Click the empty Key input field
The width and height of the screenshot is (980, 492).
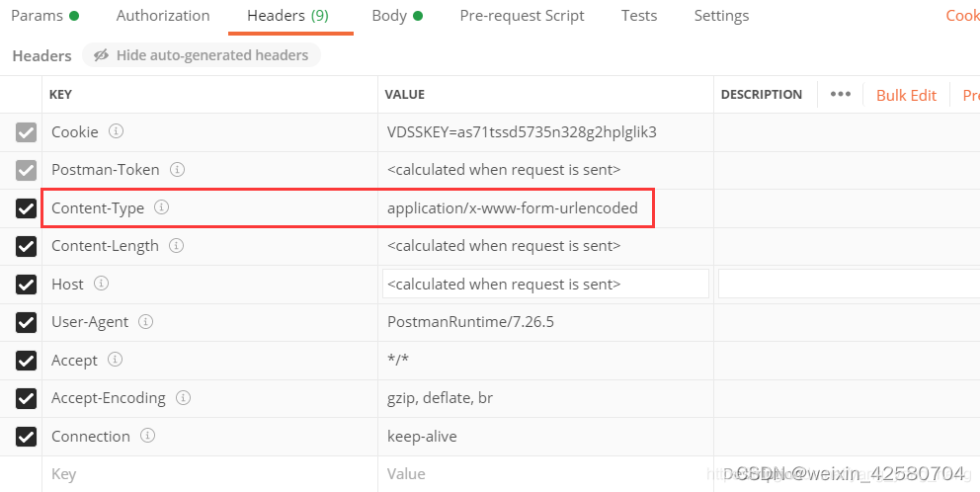pyautogui.click(x=210, y=474)
